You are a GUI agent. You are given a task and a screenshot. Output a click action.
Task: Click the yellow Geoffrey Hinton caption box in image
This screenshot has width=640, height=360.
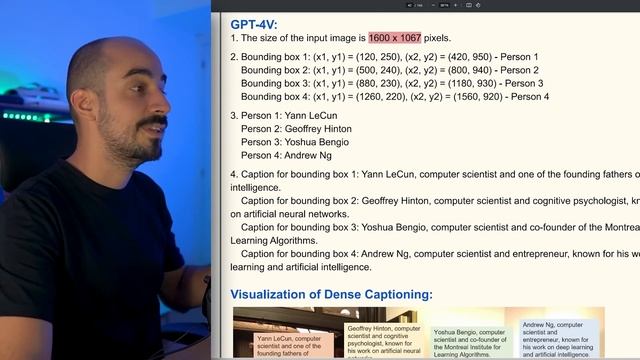pyautogui.click(x=384, y=340)
